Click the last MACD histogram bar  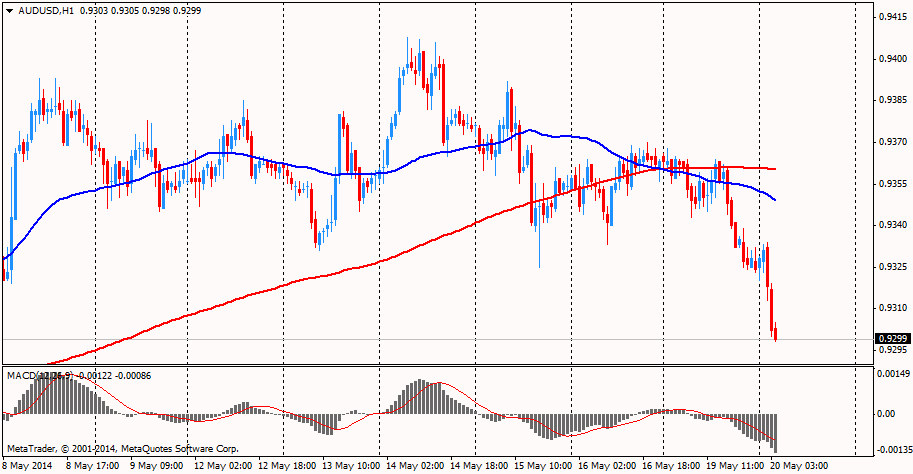click(x=776, y=433)
